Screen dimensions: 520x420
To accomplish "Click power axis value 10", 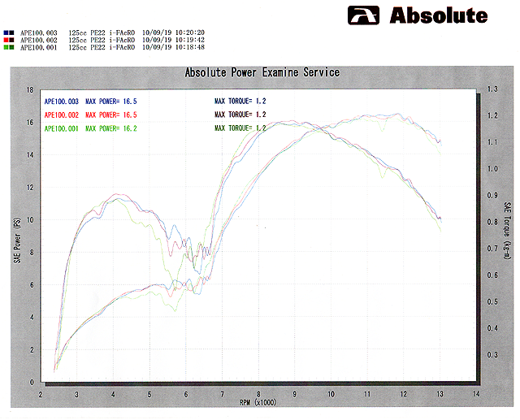I will pos(30,220).
